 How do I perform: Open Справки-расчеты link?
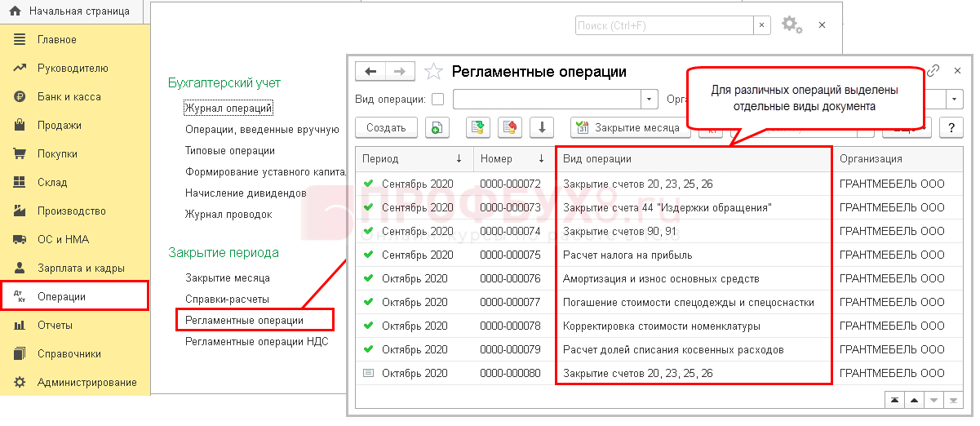227,300
